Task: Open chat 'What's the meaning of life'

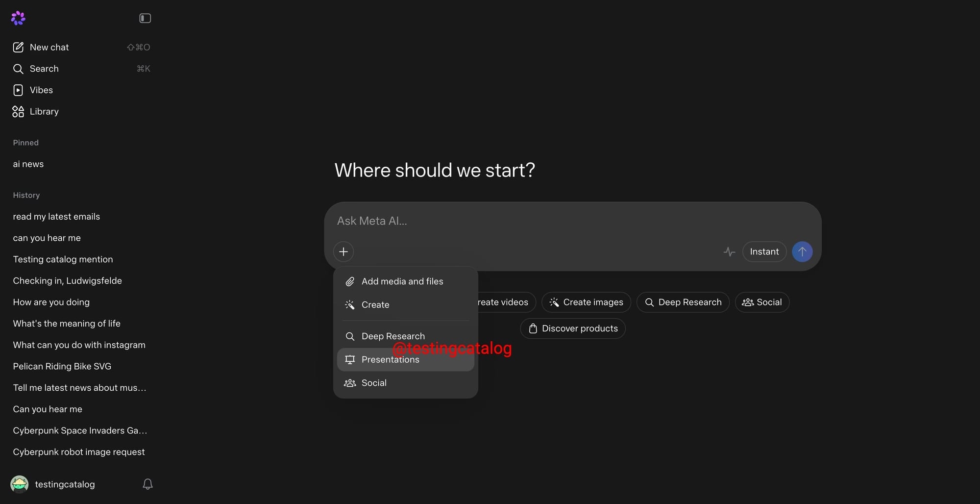Action: pos(67,324)
